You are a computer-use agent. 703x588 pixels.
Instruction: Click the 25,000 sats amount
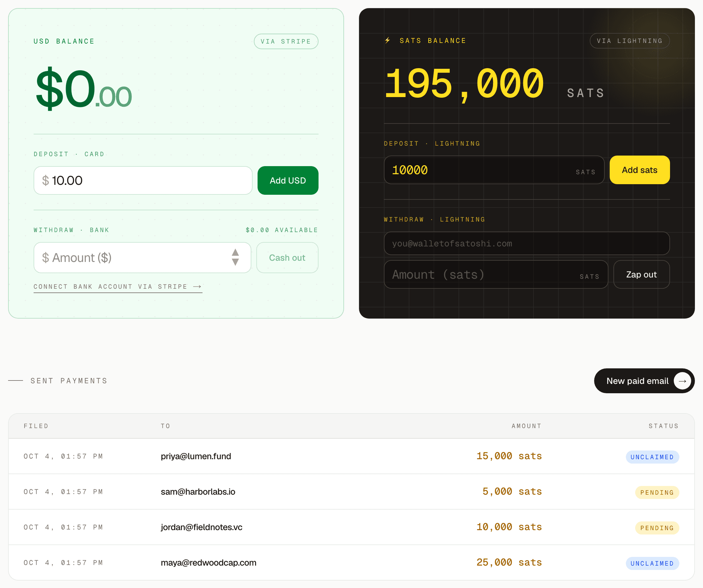(x=509, y=562)
